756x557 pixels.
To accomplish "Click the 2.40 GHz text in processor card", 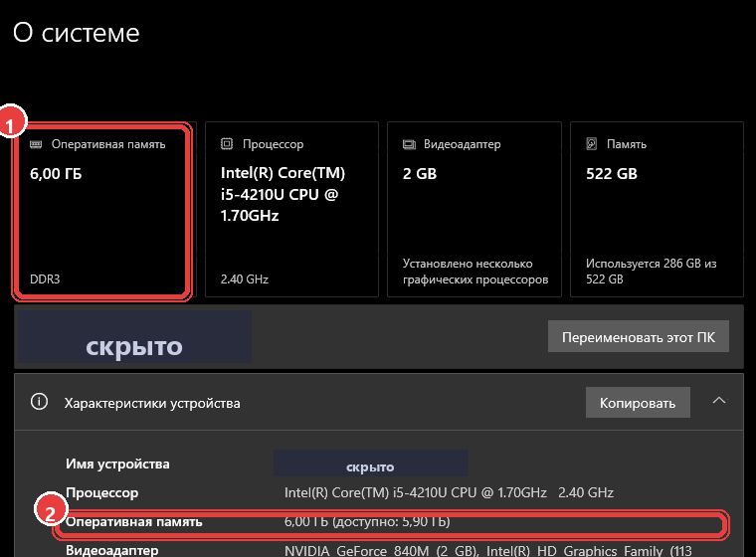I will (245, 279).
